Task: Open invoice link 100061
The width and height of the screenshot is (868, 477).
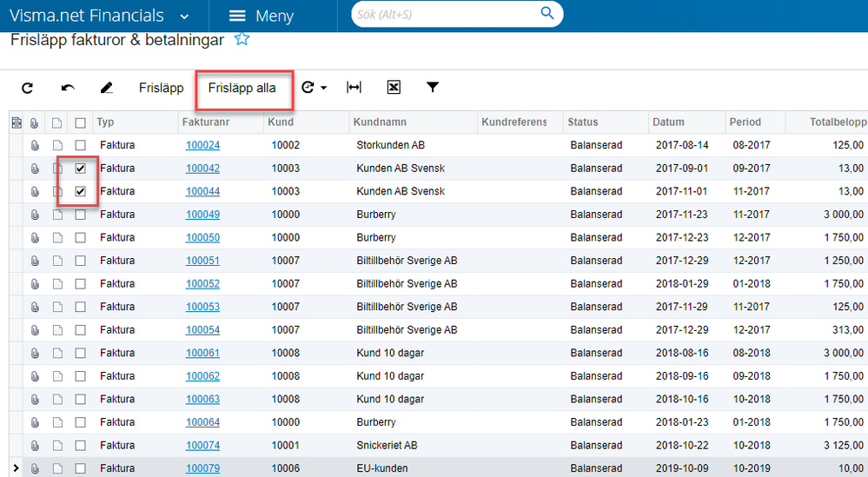Action: click(x=202, y=353)
